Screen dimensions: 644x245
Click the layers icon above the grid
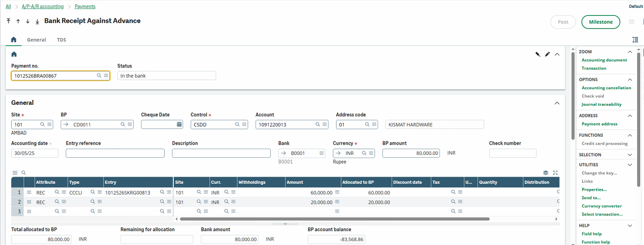pos(546,173)
